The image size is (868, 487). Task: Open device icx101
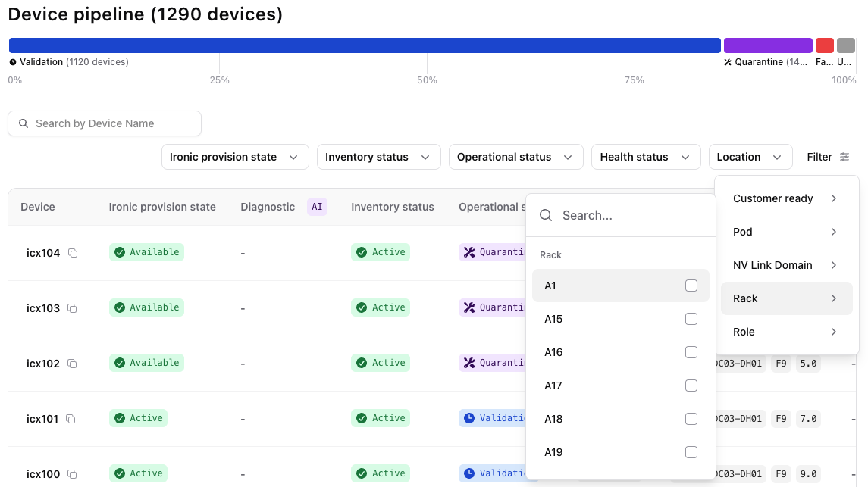(42, 419)
